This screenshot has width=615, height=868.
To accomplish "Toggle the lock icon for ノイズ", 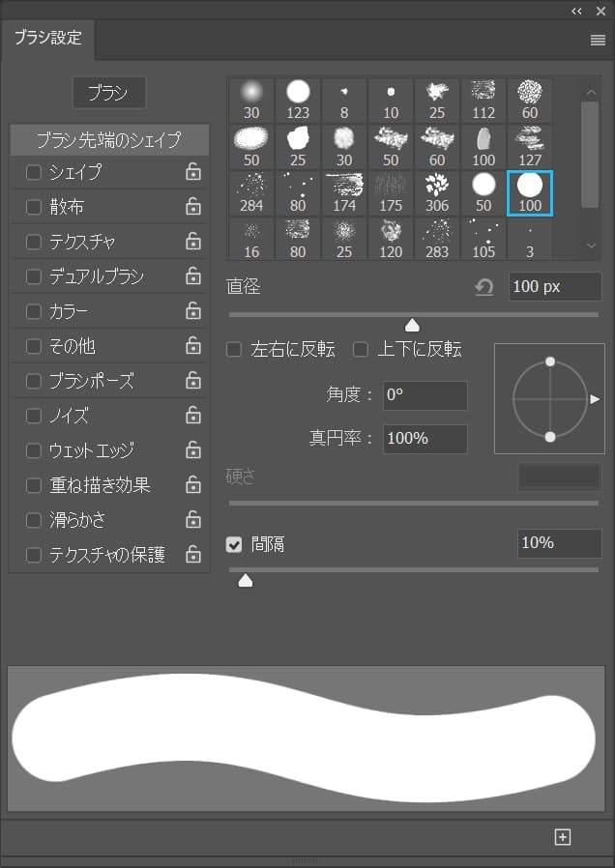I will click(192, 416).
